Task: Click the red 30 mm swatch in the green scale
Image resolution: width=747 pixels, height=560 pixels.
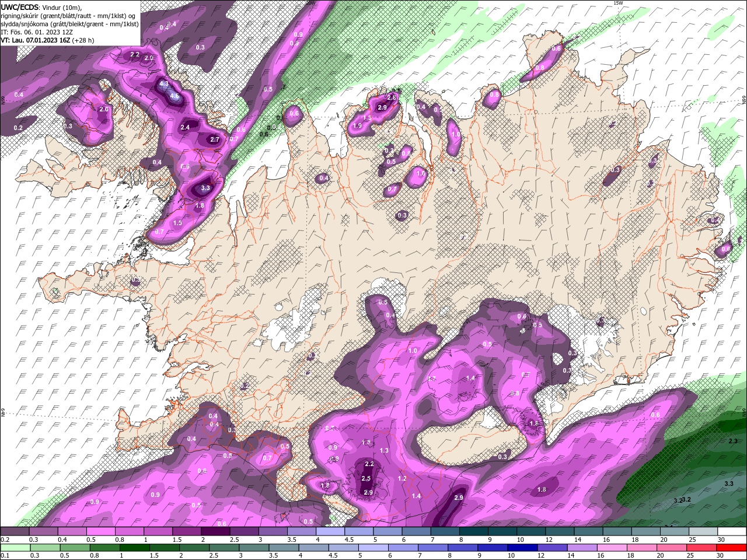Action: coord(732,548)
